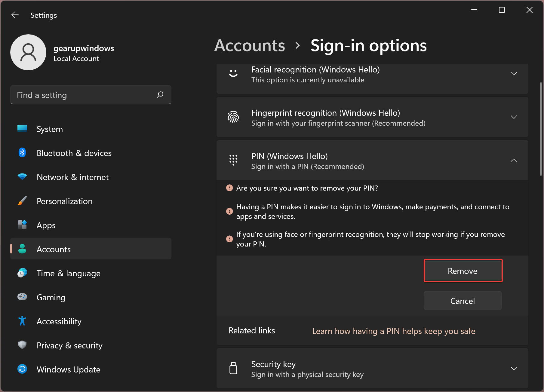Minimize the Settings window
The image size is (544, 392).
(474, 10)
